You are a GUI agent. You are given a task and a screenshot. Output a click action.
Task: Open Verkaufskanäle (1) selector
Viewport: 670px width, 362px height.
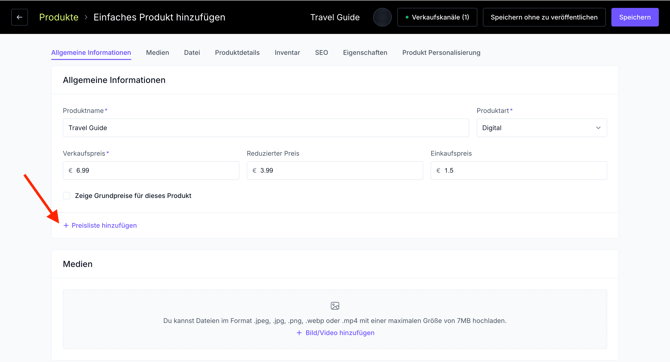(x=437, y=18)
